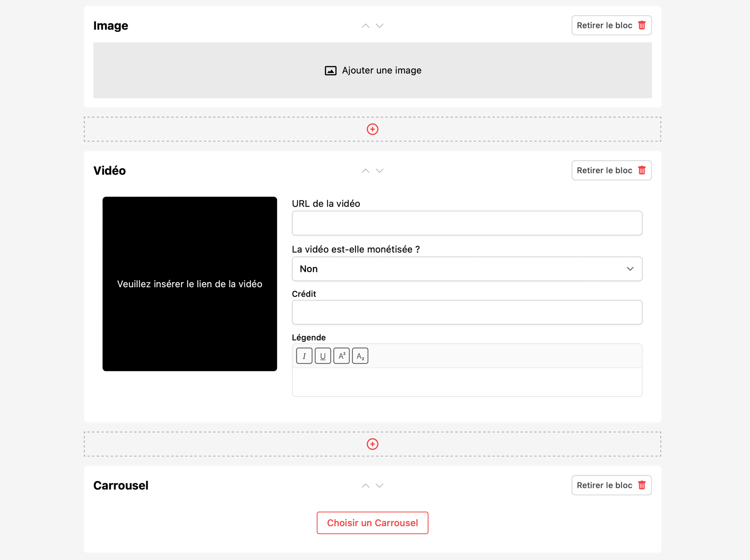Image resolution: width=750 pixels, height=560 pixels.
Task: Move the Image block up
Action: pos(365,26)
